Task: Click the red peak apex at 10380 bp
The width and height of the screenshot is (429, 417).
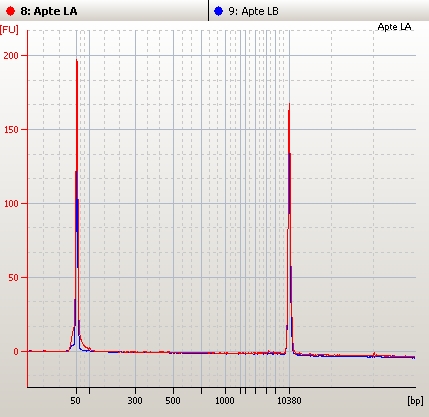Action: coord(289,104)
